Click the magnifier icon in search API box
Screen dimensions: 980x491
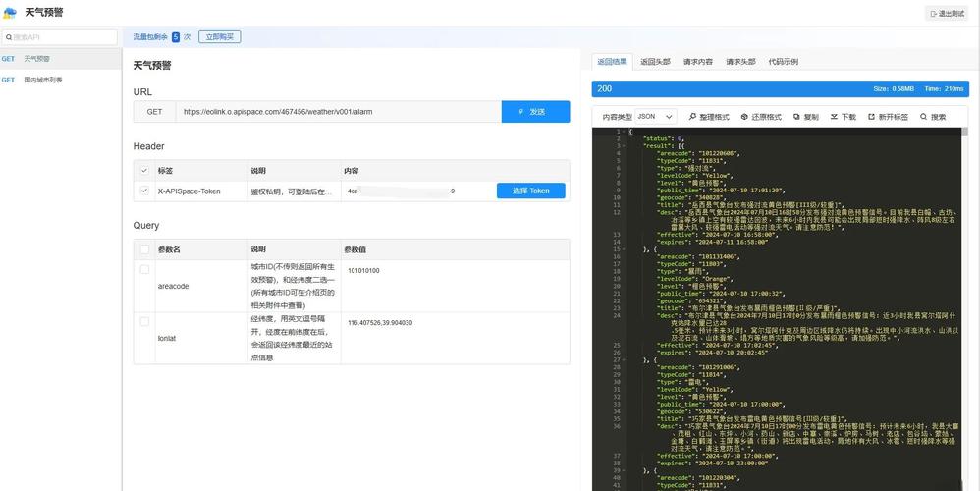[9, 37]
